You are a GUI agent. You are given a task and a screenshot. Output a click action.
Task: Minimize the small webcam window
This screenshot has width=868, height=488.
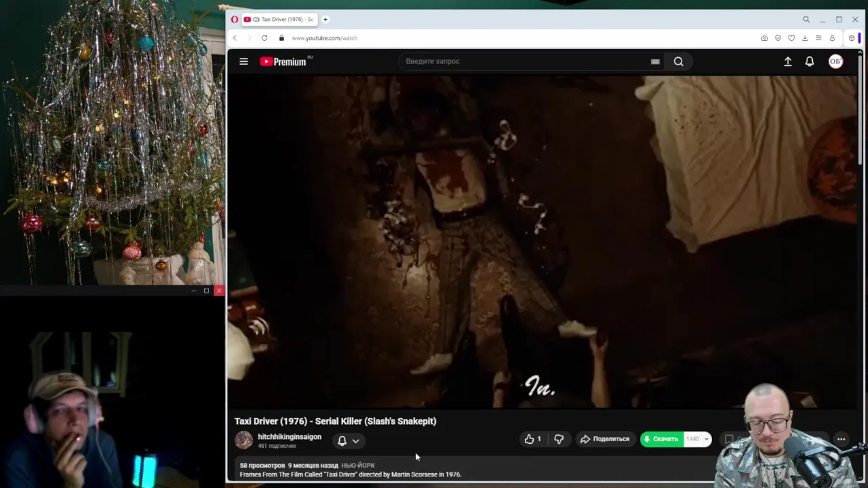(194, 291)
